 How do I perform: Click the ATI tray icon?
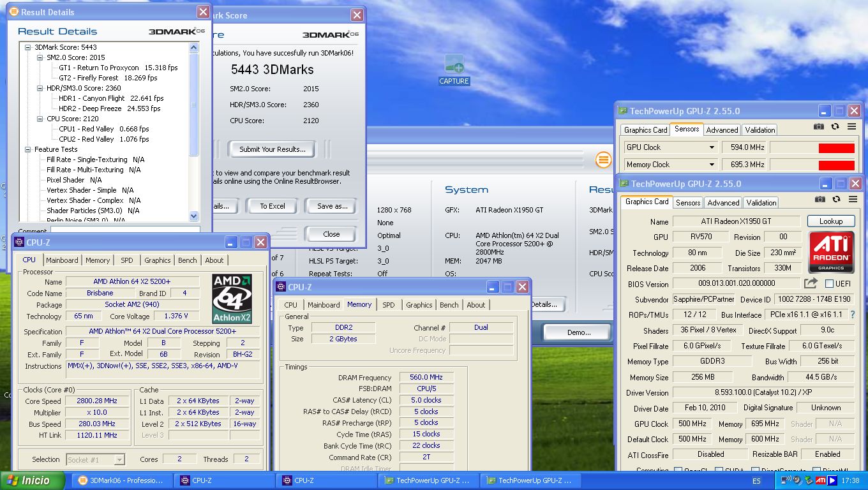[821, 480]
